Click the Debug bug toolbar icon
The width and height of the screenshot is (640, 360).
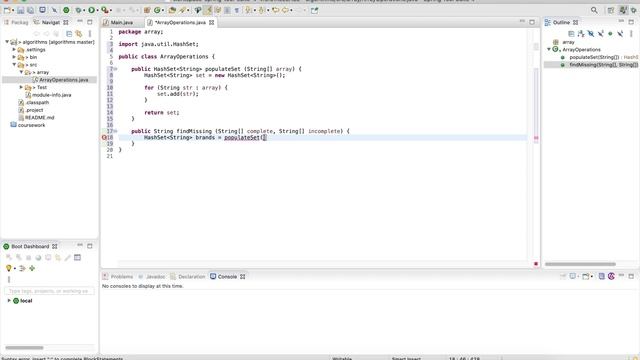(x=78, y=10)
